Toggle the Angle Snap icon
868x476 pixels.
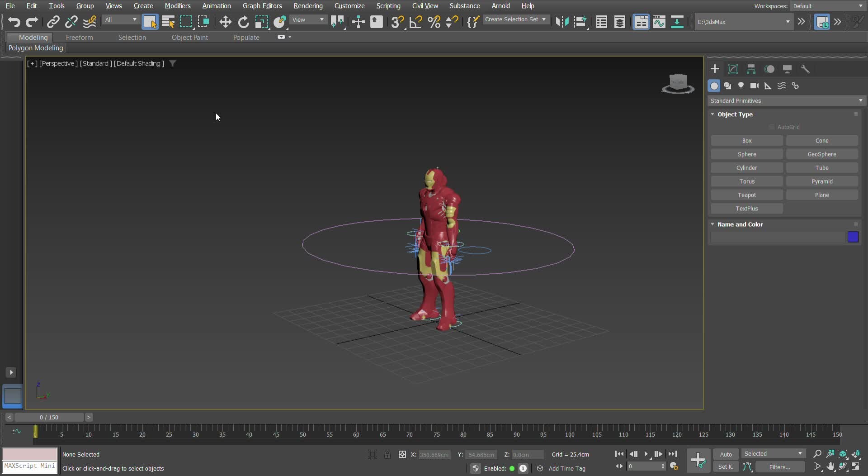pyautogui.click(x=415, y=22)
